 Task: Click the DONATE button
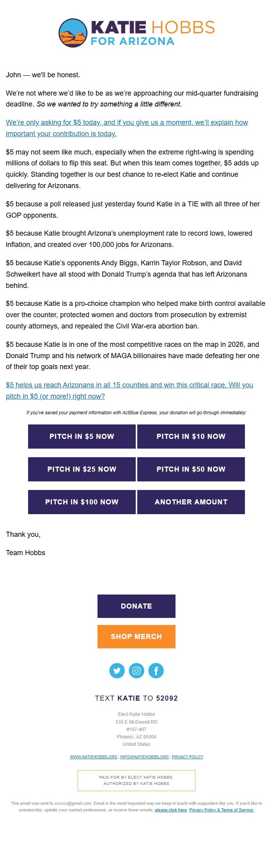pos(136,606)
